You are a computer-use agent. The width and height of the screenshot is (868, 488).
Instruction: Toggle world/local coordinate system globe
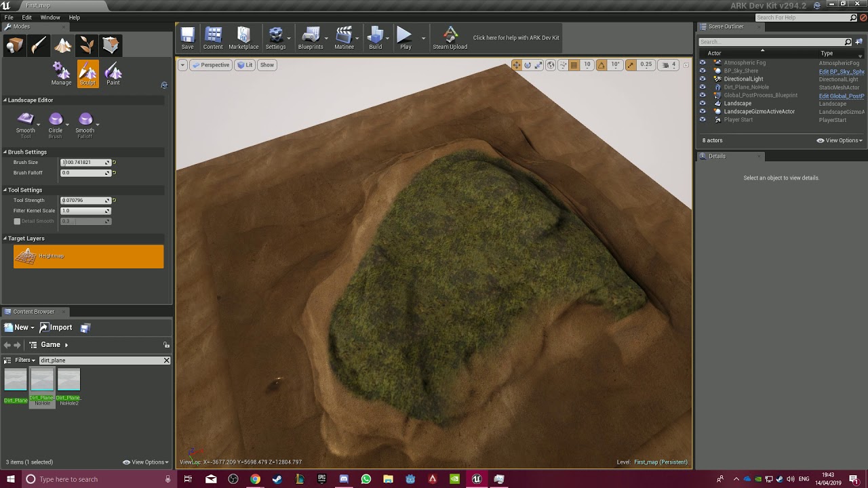[551, 65]
